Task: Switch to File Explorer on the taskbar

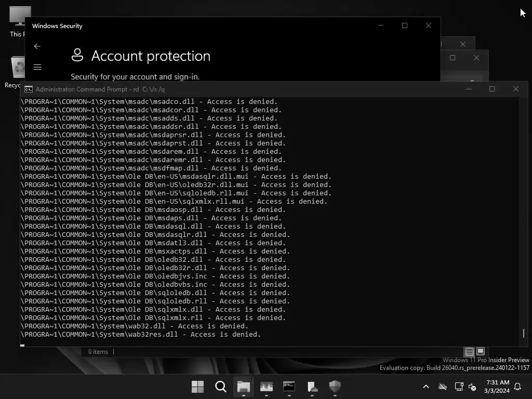Action: pos(244,387)
